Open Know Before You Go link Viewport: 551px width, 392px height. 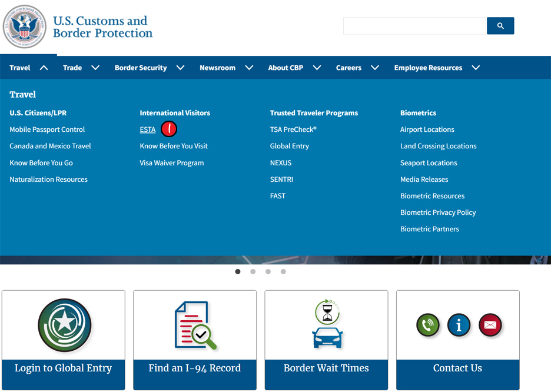coord(41,163)
